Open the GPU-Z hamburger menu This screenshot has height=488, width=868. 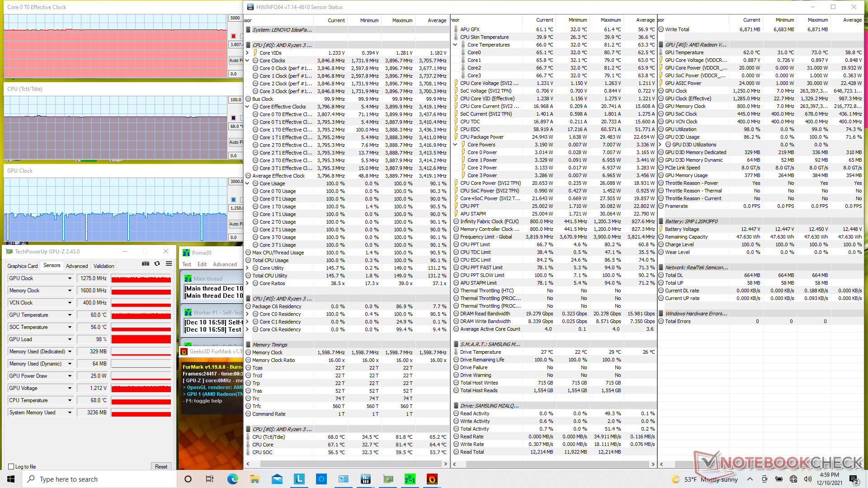(169, 264)
